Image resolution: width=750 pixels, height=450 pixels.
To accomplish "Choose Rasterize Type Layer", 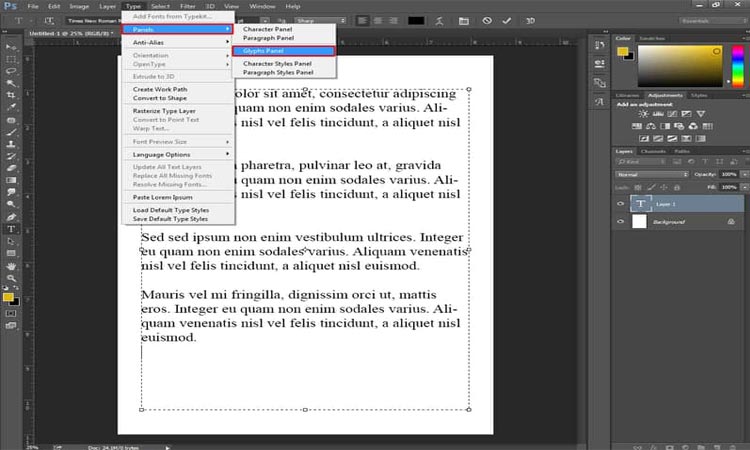I will 164,110.
